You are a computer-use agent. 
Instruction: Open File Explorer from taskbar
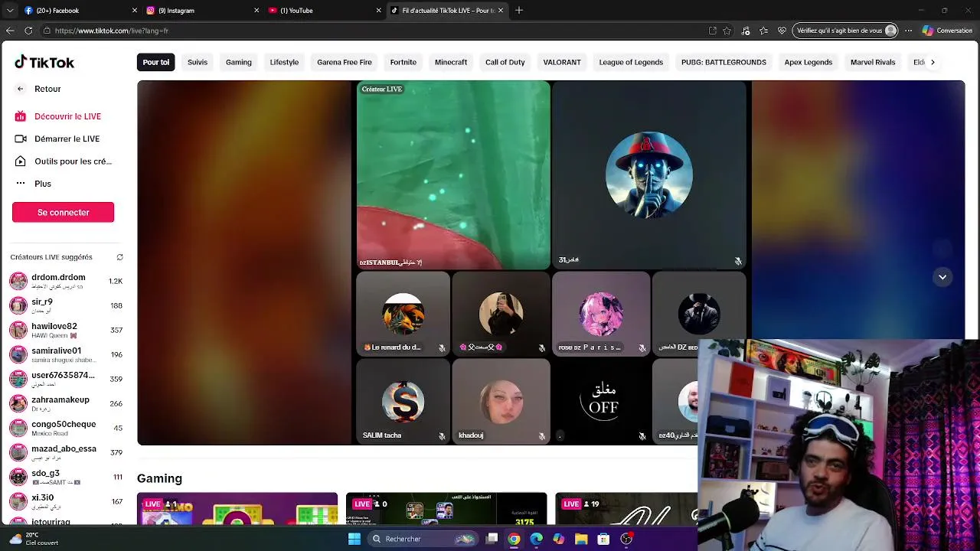(581, 539)
